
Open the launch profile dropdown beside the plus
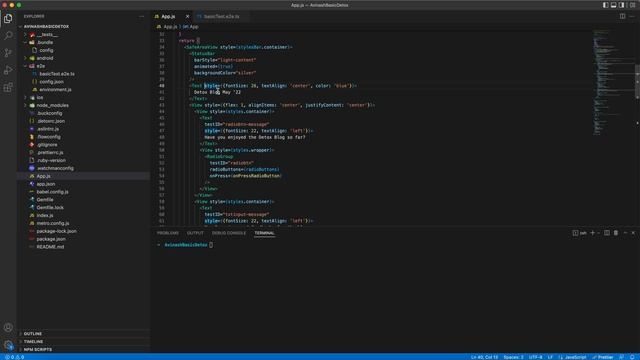click(x=598, y=233)
